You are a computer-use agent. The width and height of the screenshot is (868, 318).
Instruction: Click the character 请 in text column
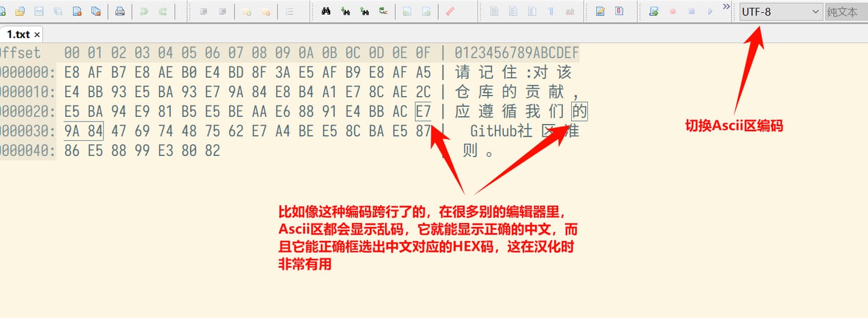pos(462,72)
